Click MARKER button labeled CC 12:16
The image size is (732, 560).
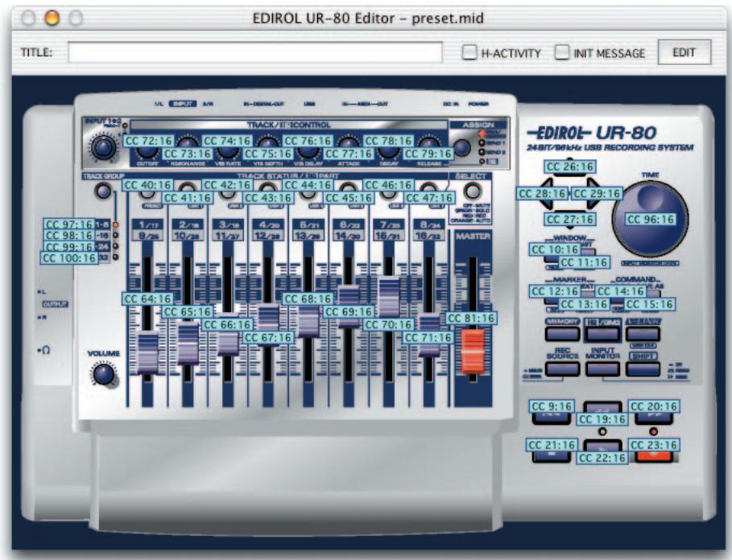[x=556, y=291]
